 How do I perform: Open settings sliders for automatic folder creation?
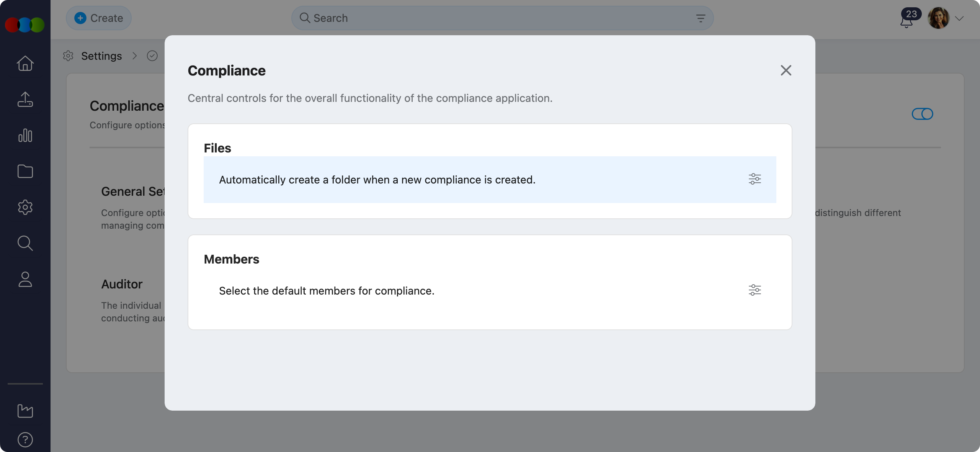point(755,179)
